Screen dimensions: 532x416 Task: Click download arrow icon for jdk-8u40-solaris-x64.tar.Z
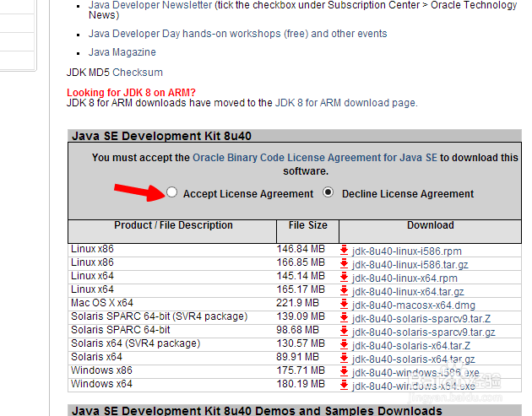tap(344, 345)
